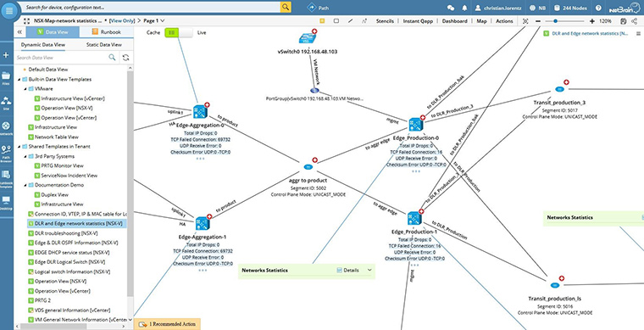Collapse Shared Templates in Tenant folder
The image size is (644, 330).
click(19, 146)
